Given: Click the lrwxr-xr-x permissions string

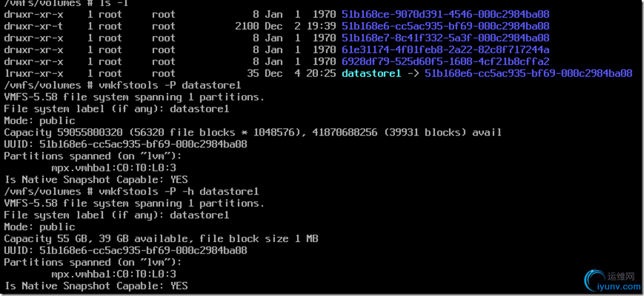Looking at the screenshot, I should pos(34,74).
